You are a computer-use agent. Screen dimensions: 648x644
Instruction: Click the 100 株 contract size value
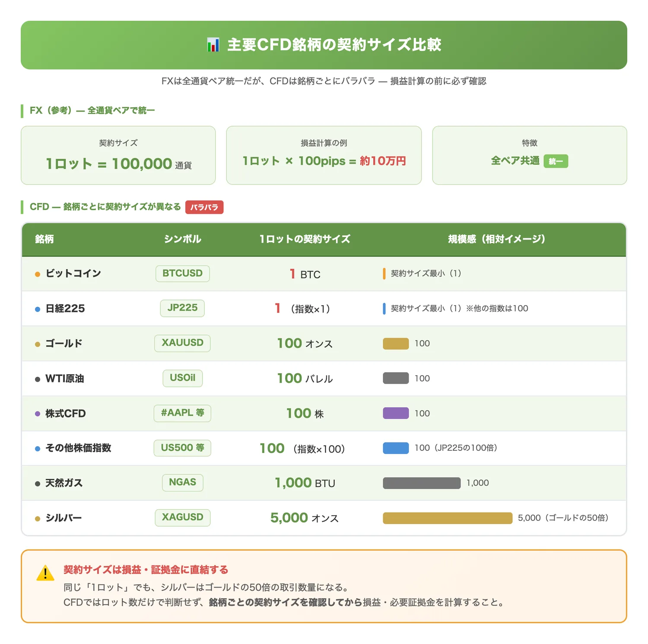tap(305, 414)
